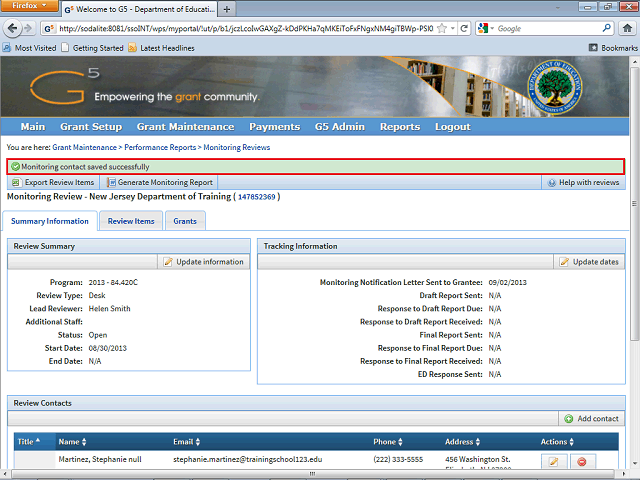Open Getting Started bookmark
640x480 pixels.
click(x=92, y=48)
